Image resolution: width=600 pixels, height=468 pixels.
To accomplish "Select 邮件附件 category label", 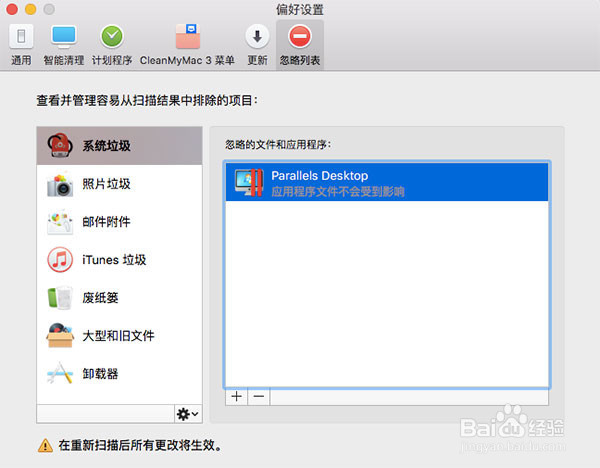I will point(106,222).
